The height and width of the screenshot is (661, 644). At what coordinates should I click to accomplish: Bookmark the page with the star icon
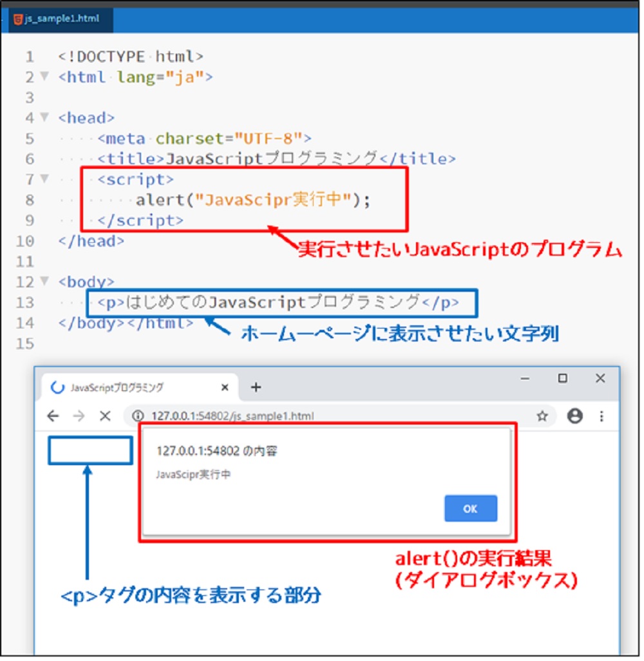pyautogui.click(x=542, y=416)
